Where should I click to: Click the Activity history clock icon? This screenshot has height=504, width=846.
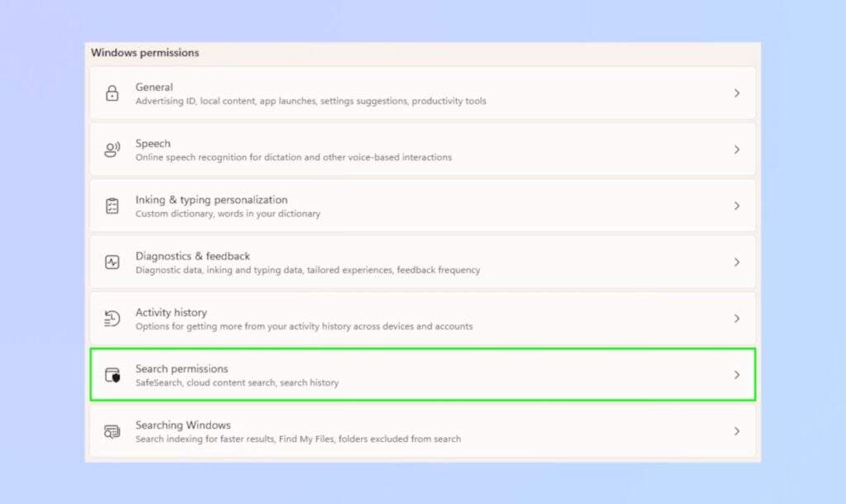pos(112,318)
